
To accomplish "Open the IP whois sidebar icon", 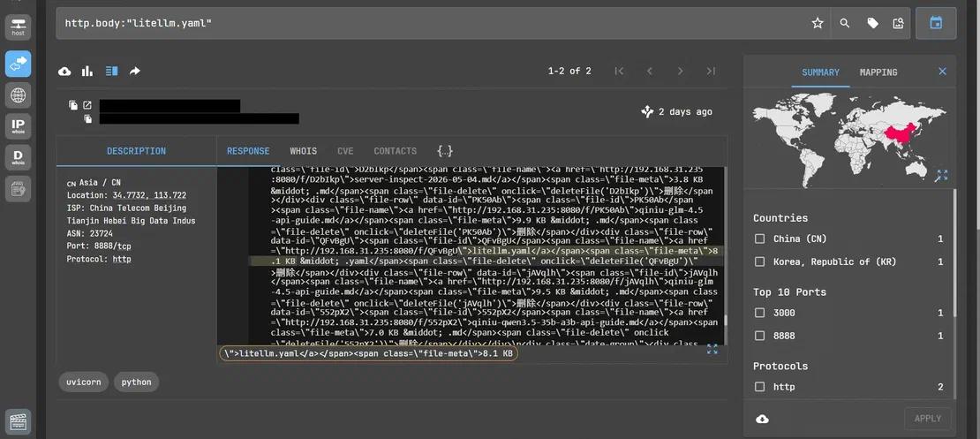I will click(x=19, y=126).
